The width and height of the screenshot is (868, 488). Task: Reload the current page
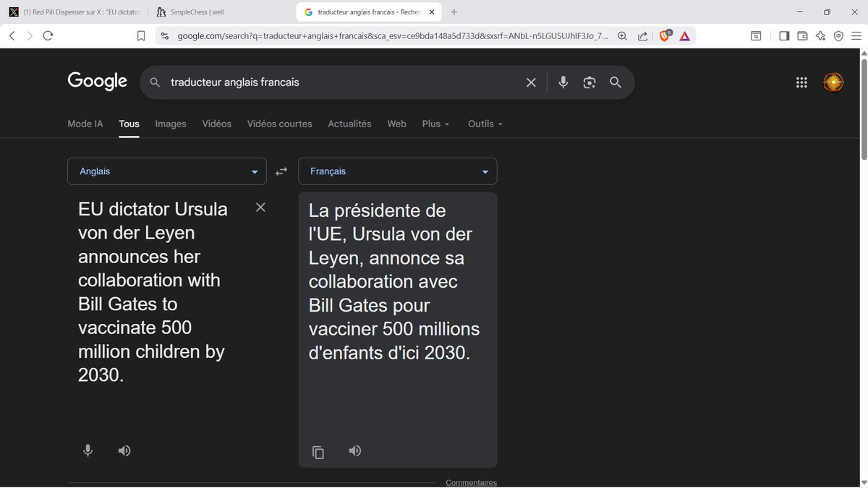pos(48,35)
